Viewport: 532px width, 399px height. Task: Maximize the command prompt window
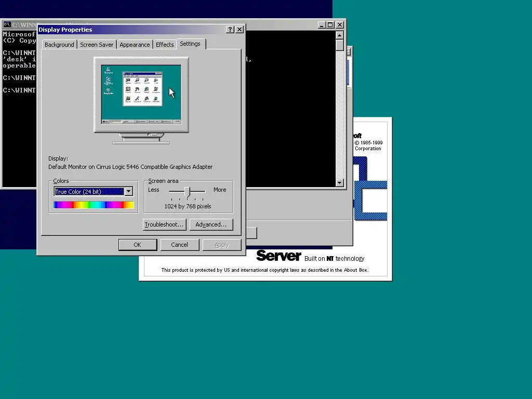330,25
